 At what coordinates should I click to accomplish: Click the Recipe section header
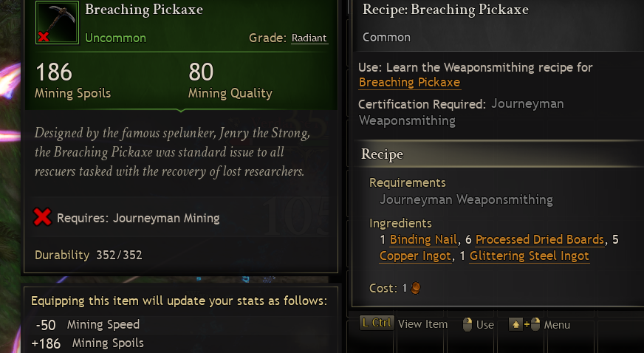pos(382,154)
